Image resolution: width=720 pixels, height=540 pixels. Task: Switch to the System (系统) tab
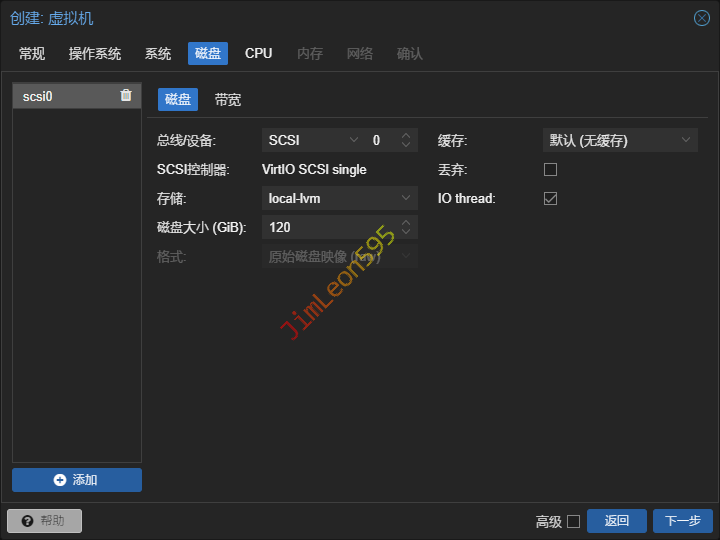pyautogui.click(x=158, y=54)
